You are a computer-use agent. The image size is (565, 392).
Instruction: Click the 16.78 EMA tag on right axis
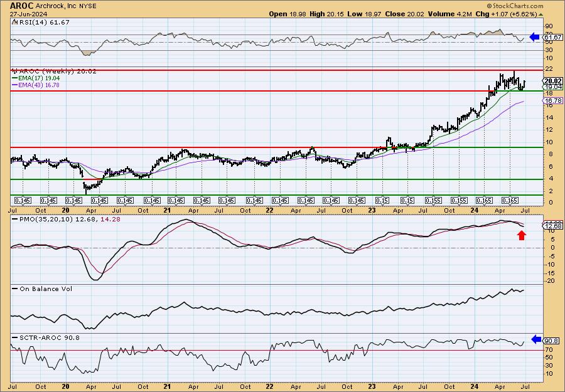(553, 101)
